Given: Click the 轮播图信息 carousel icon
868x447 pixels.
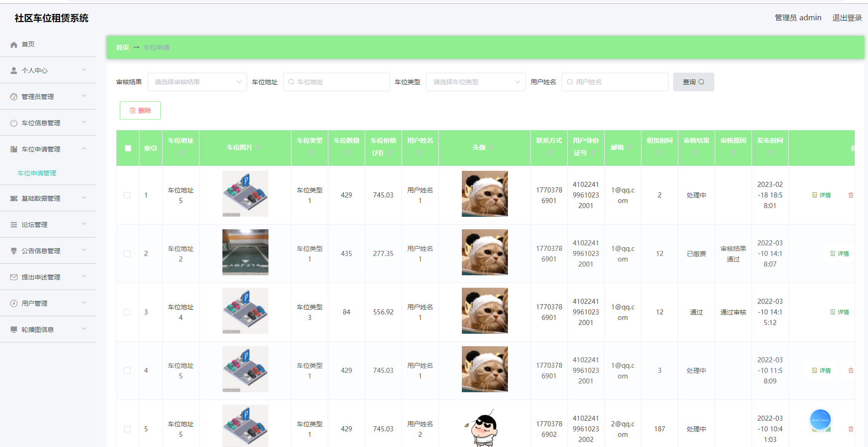Looking at the screenshot, I should (13, 329).
